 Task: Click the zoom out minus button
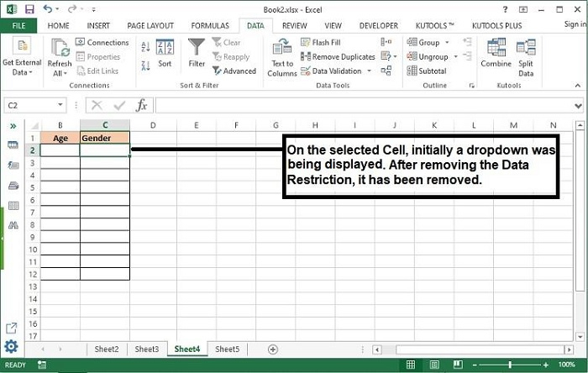475,365
